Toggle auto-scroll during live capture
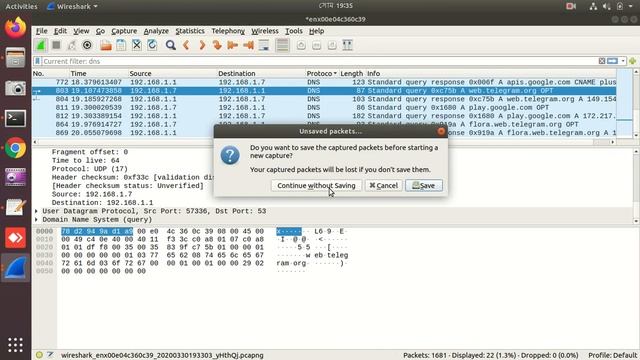This screenshot has height=360, width=640. coord(264,45)
